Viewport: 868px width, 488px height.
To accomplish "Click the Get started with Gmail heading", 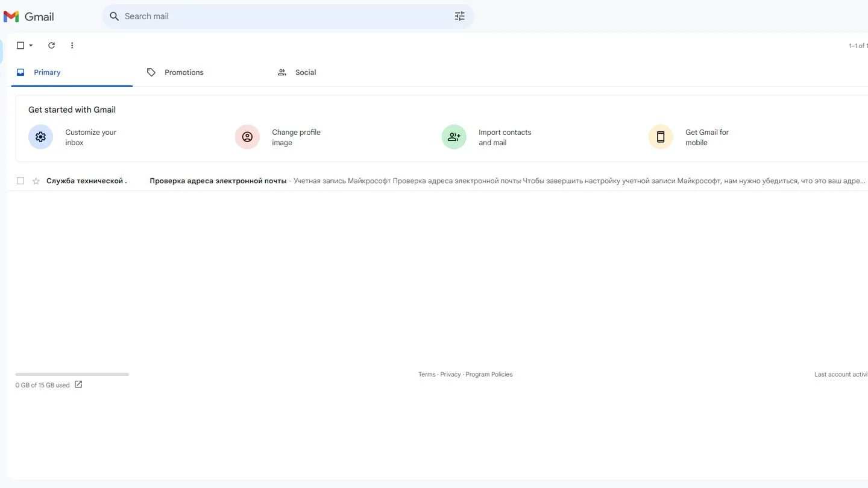I will 72,110.
